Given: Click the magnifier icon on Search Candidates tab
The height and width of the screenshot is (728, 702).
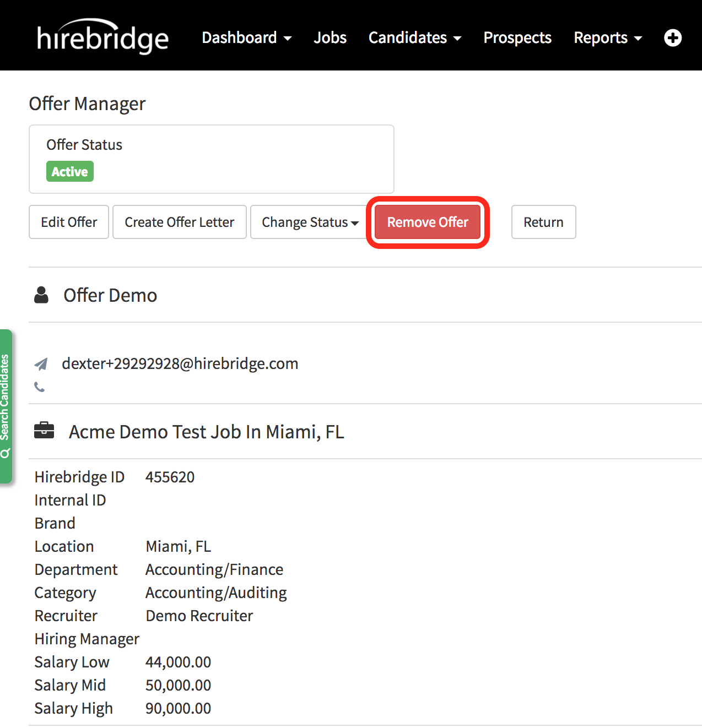Looking at the screenshot, I should 6,453.
